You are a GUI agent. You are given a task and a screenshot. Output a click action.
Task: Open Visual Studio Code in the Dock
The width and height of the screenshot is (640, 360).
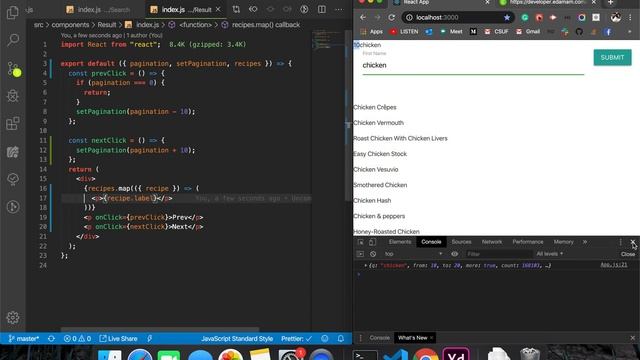[395, 354]
